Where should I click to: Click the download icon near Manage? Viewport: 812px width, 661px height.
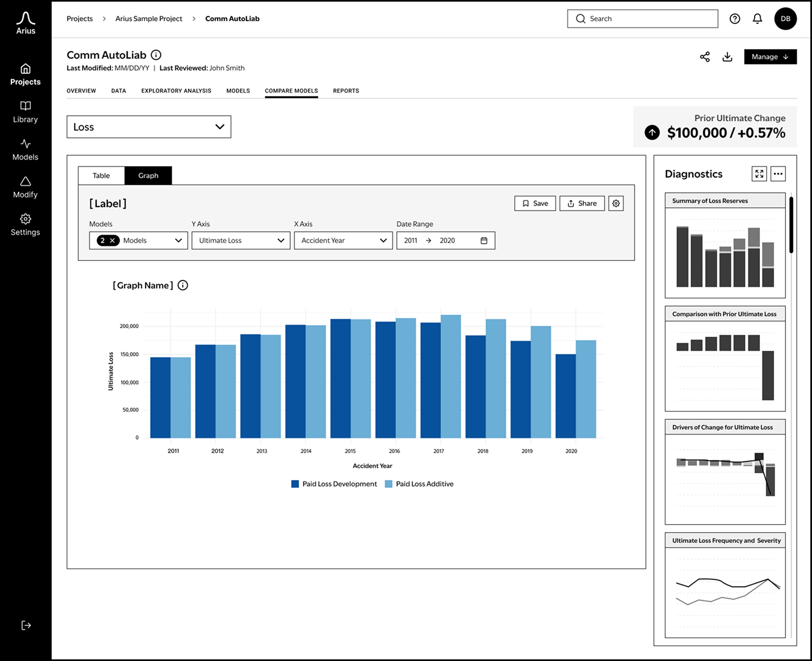click(x=728, y=57)
